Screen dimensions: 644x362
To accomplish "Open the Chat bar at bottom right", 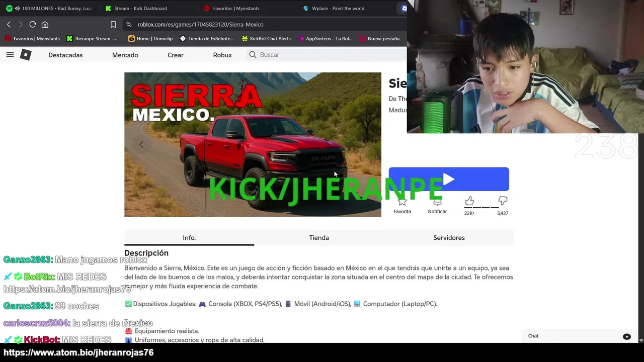I will [x=579, y=336].
